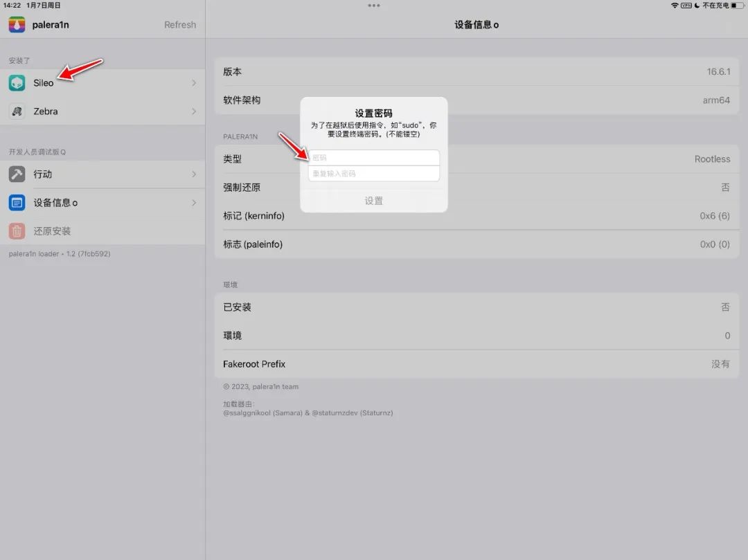Select the 環境 row label
This screenshot has width=748, height=560.
(232, 336)
